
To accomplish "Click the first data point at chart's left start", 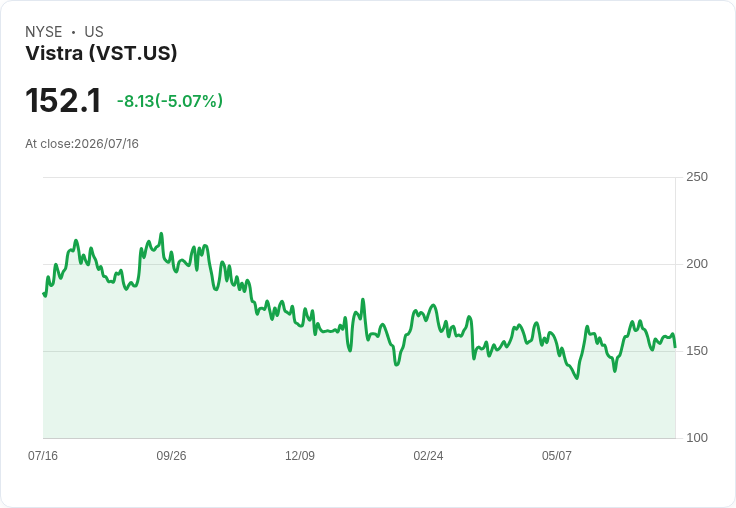I will tap(43, 293).
